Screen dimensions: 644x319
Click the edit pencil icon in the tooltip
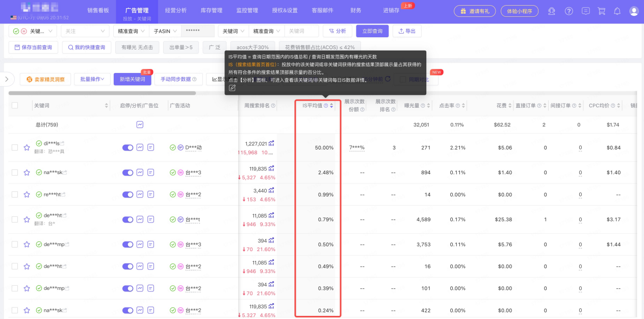point(232,88)
